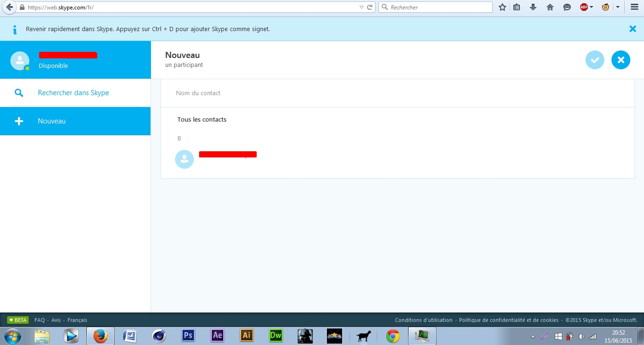Click the plus icon next to Nouveau

pos(19,121)
